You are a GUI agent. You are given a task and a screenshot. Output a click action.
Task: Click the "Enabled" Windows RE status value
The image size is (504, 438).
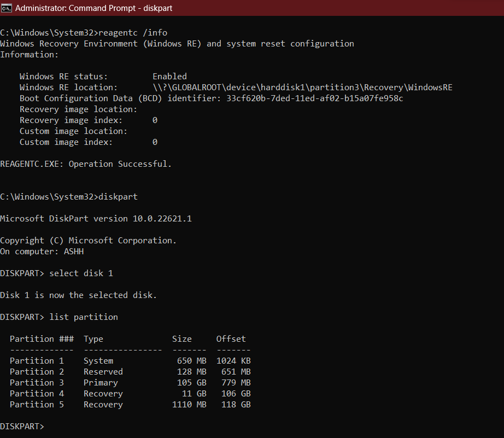click(x=169, y=77)
